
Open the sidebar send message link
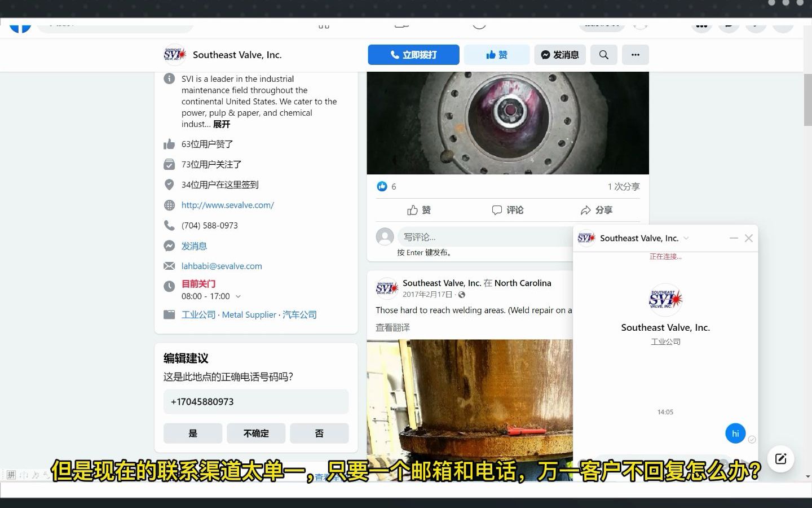(194, 246)
